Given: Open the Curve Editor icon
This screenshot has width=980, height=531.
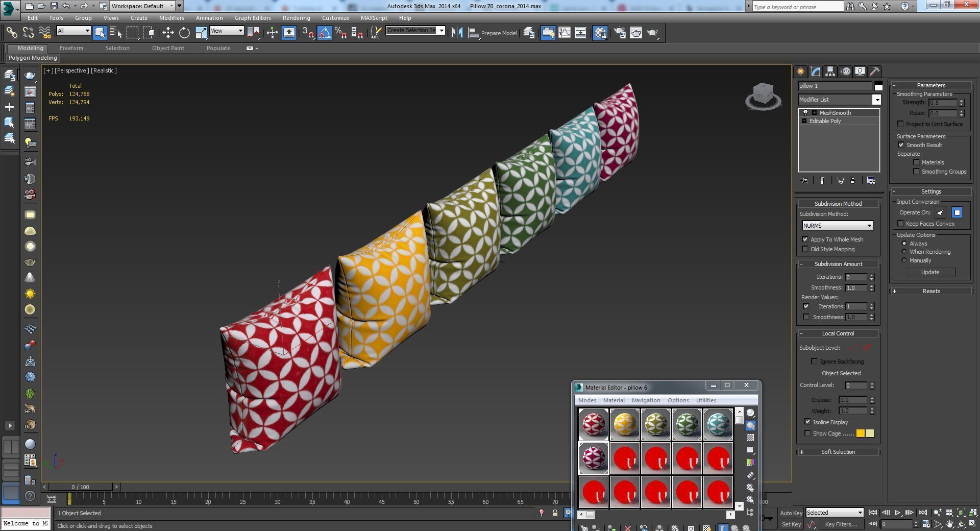Looking at the screenshot, I should click(565, 33).
